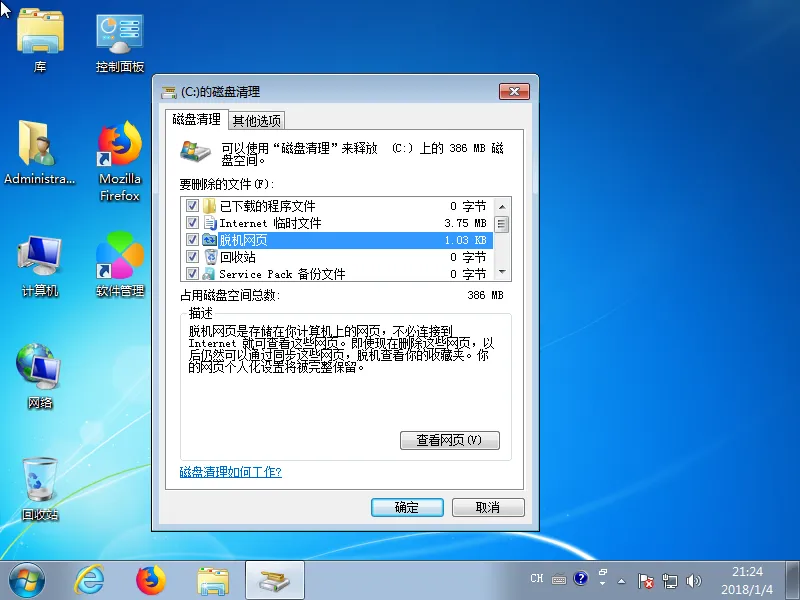Select the 回收站 row text in list
The image size is (800, 600).
[x=238, y=257]
